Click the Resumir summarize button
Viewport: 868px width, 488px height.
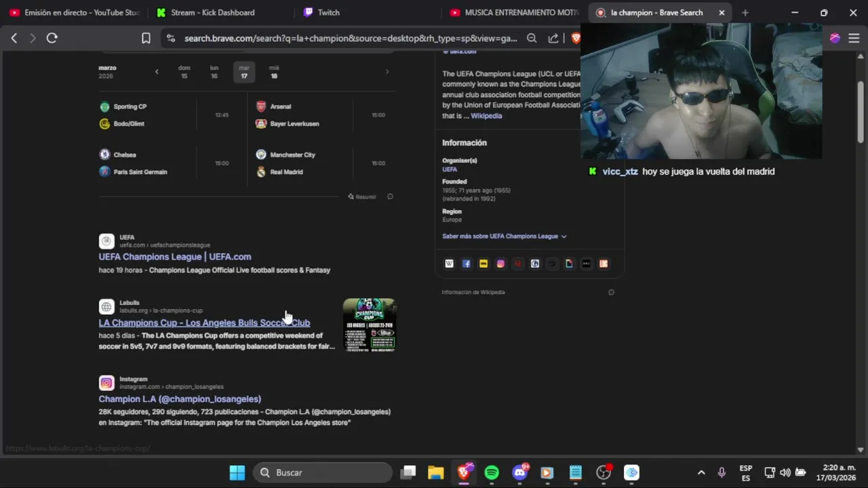(362, 197)
